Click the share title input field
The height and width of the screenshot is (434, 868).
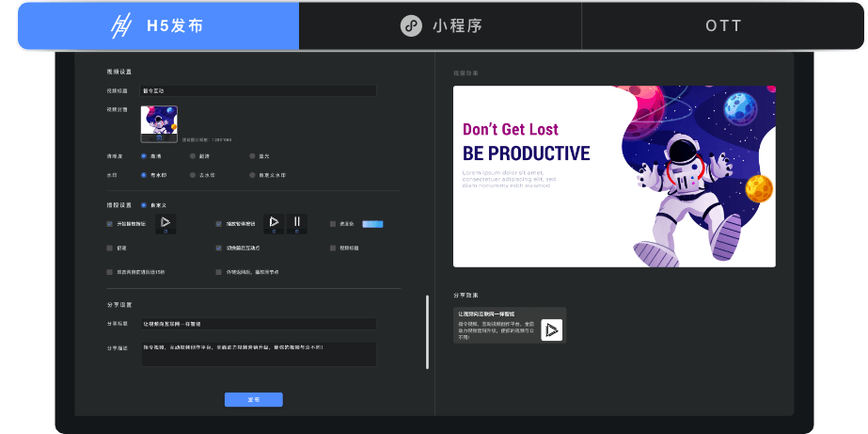click(x=259, y=324)
